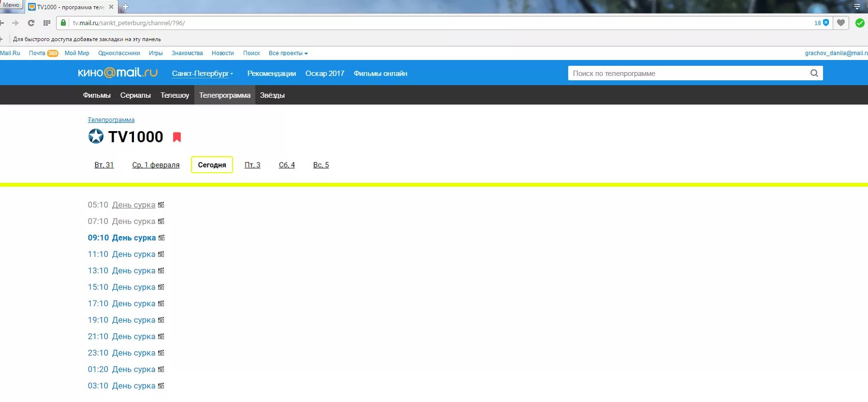Open the browser tab list menu

857,6
